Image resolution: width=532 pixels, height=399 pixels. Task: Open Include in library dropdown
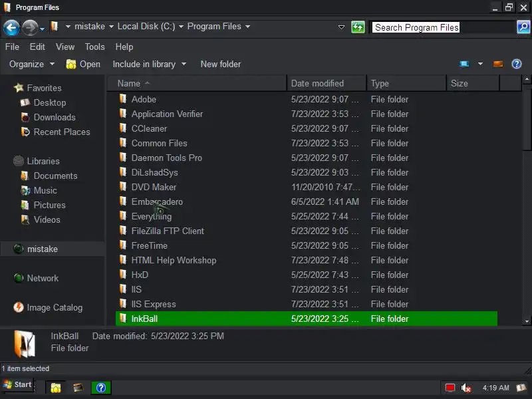click(x=149, y=64)
